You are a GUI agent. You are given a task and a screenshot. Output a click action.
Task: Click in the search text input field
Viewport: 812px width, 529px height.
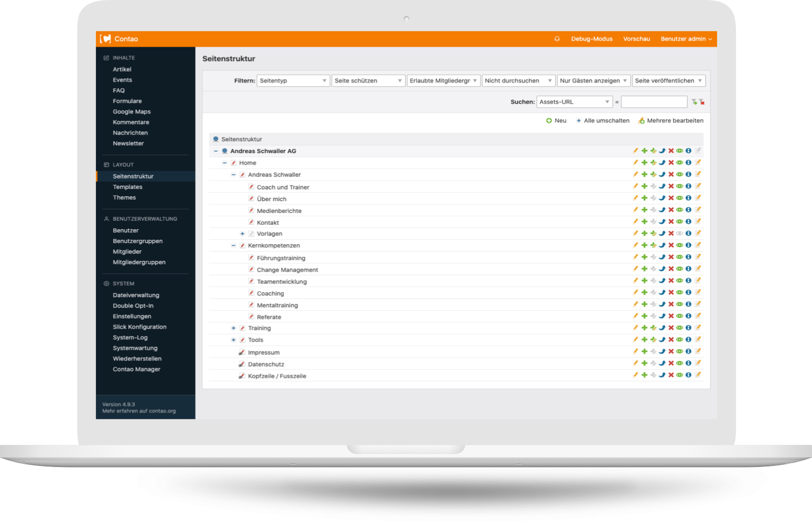[x=653, y=102]
